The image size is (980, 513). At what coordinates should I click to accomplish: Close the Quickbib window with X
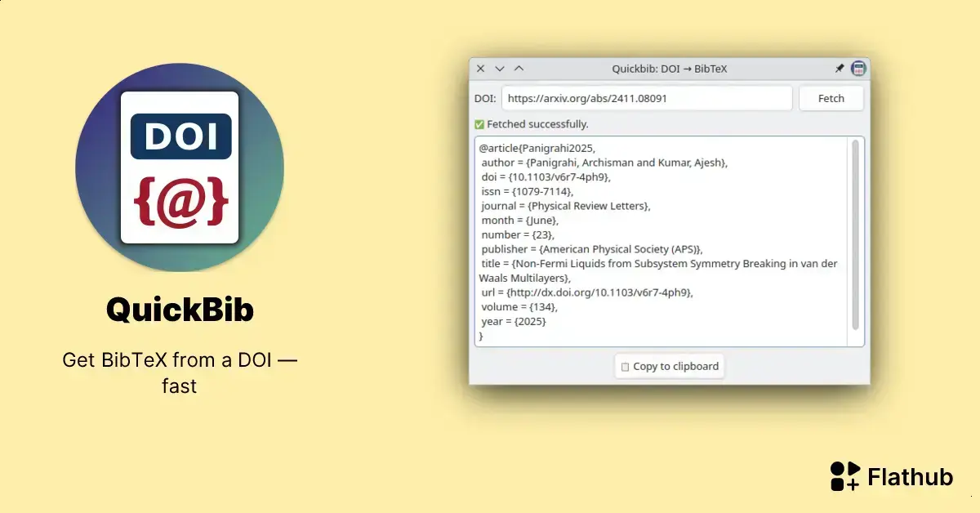[x=481, y=69]
